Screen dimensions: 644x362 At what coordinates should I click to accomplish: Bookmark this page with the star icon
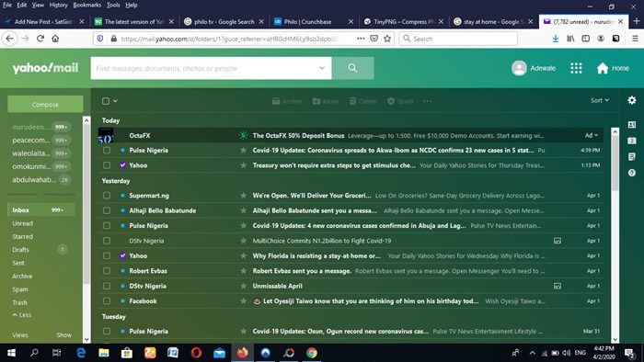387,39
